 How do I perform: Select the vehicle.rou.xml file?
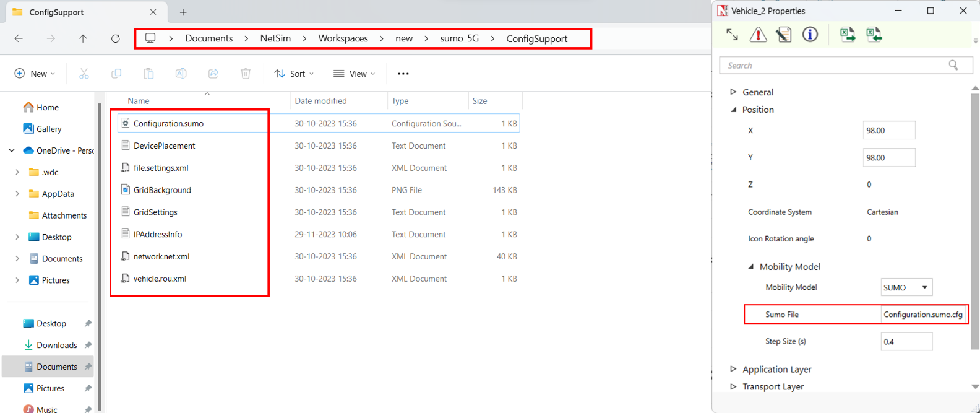pyautogui.click(x=160, y=279)
